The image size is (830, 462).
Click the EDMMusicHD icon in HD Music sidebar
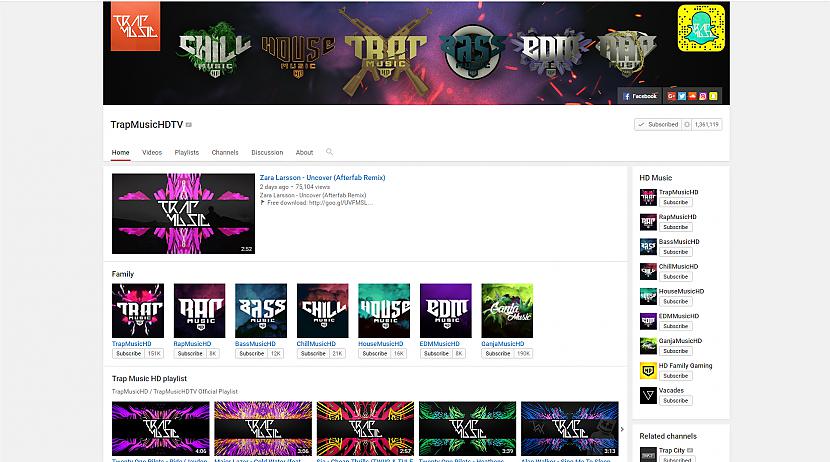click(648, 321)
